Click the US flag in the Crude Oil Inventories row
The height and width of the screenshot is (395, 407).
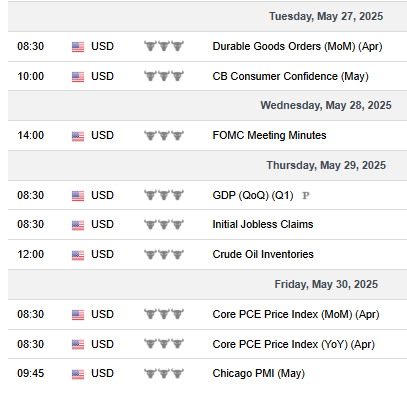click(78, 255)
